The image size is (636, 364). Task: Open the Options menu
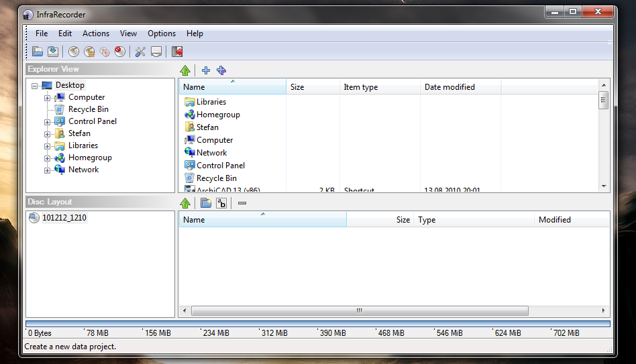tap(162, 34)
